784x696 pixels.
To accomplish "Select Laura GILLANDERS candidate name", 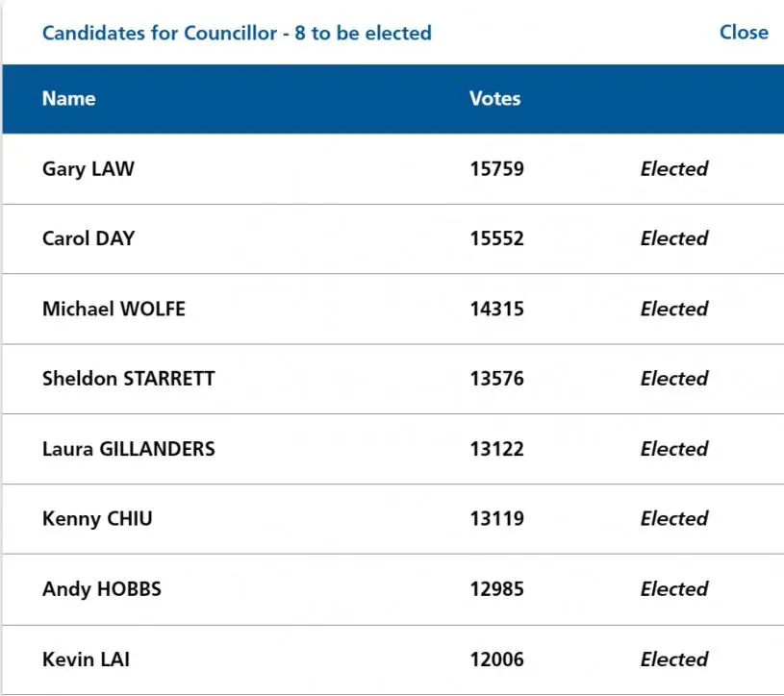I will (129, 449).
